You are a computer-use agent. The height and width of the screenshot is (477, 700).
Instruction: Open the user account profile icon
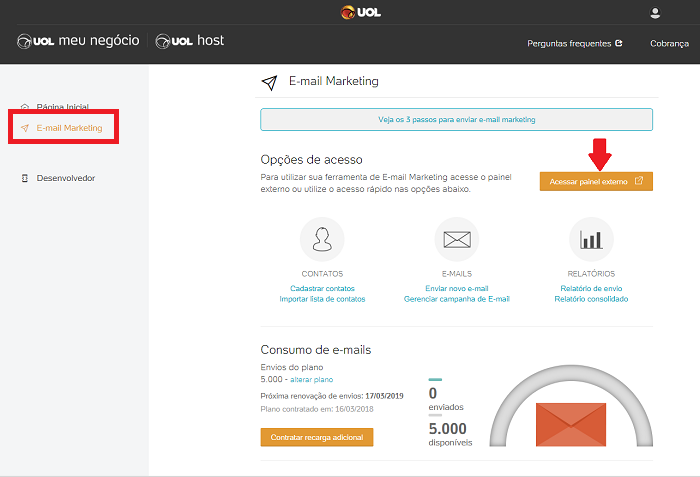tap(655, 13)
